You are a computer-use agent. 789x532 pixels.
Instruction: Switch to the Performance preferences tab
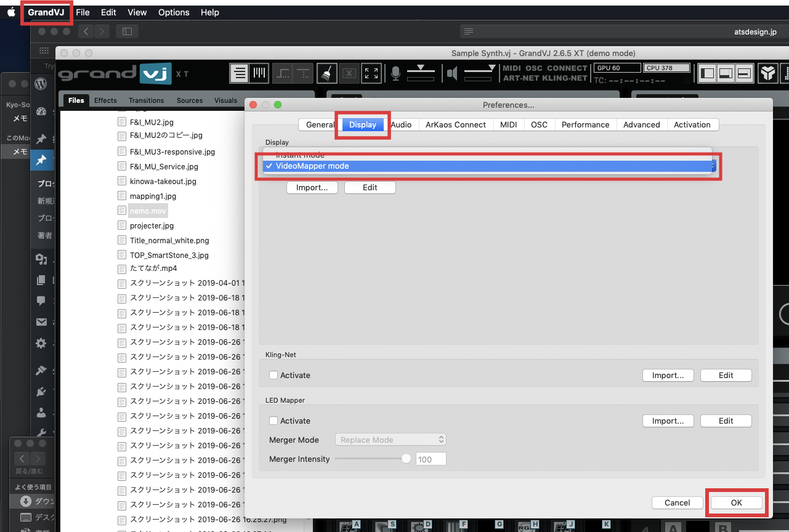click(x=585, y=124)
